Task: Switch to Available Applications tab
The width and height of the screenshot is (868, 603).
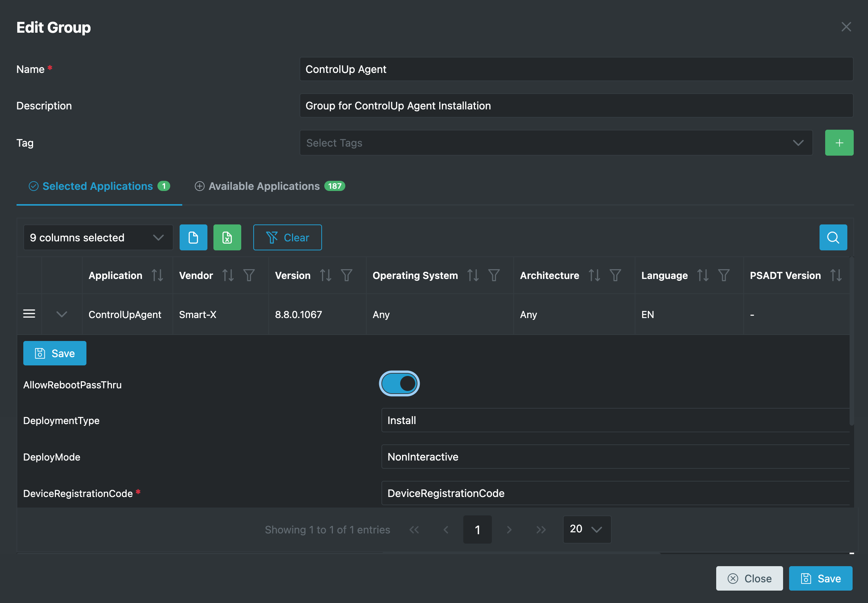Action: pyautogui.click(x=269, y=186)
